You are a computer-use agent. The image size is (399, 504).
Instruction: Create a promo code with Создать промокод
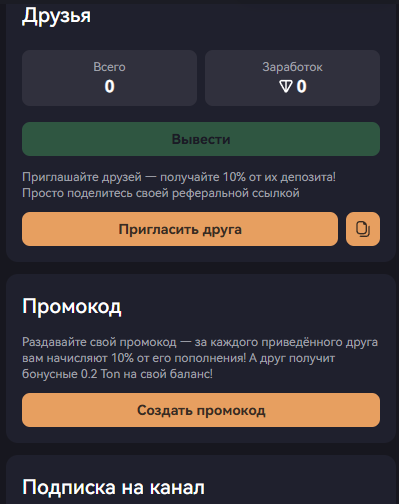point(201,410)
